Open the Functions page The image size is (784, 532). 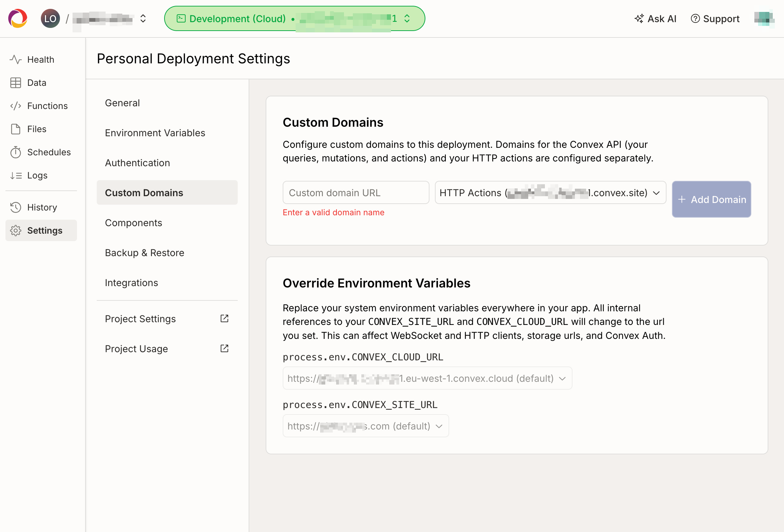47,106
